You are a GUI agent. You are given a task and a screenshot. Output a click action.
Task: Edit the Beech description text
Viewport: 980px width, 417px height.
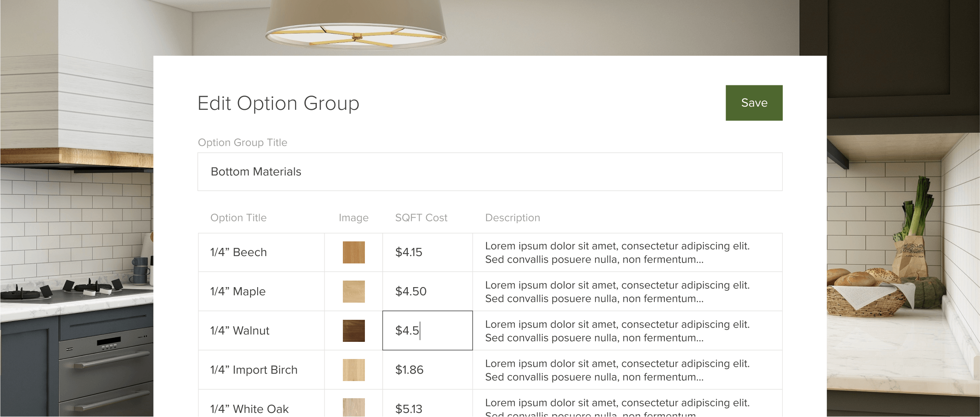point(617,252)
